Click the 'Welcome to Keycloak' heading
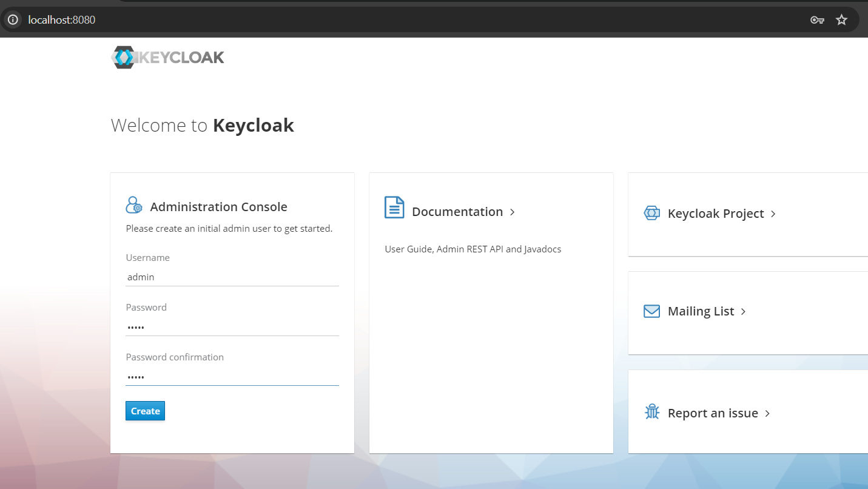This screenshot has width=868, height=489. [x=203, y=126]
